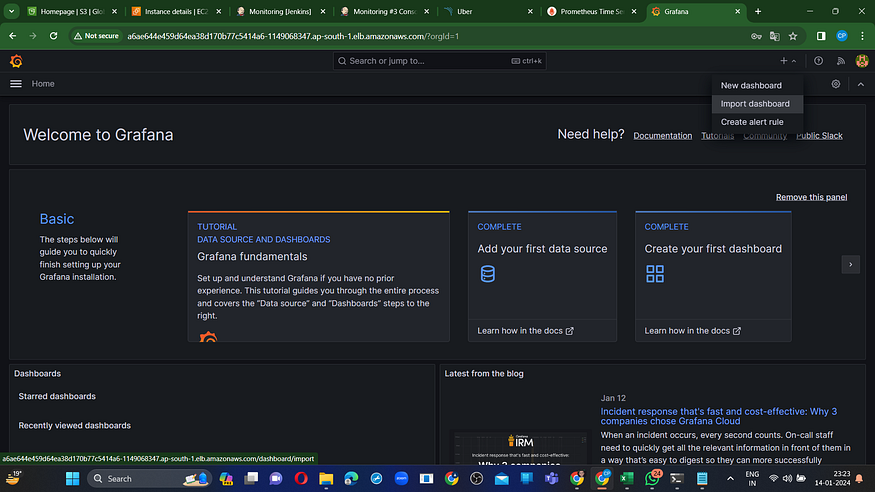Bookmark this page with star icon

point(793,36)
